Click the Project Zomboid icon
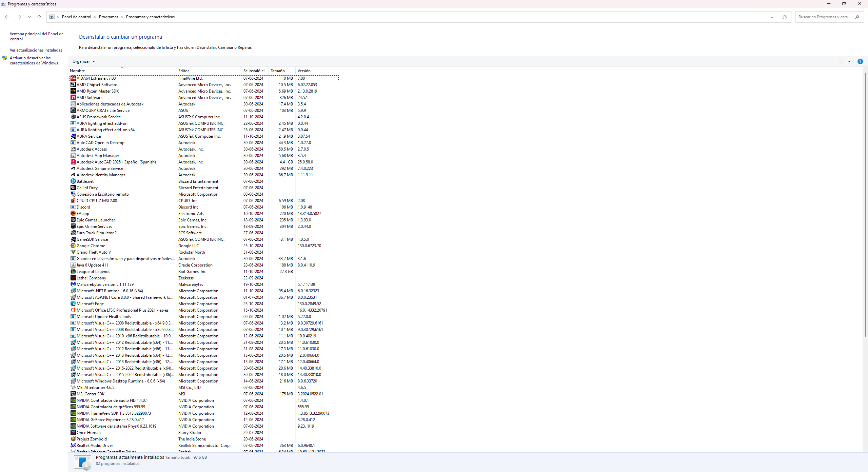The image size is (868, 472). click(x=73, y=439)
